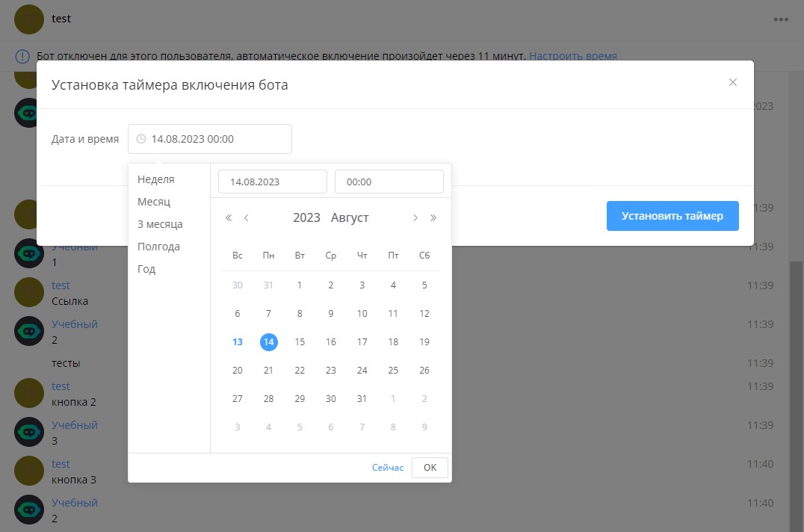Open the 'Настроить время' link

573,56
